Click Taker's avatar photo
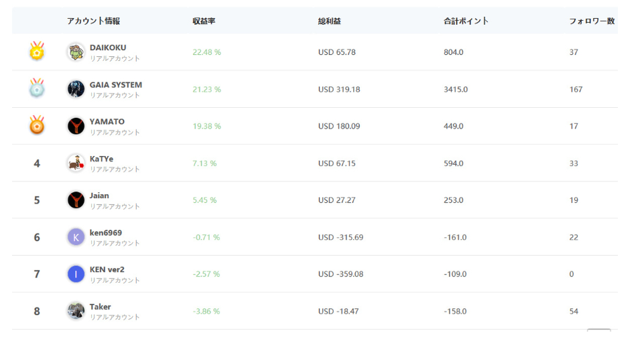This screenshot has height=343, width=644. [x=76, y=311]
